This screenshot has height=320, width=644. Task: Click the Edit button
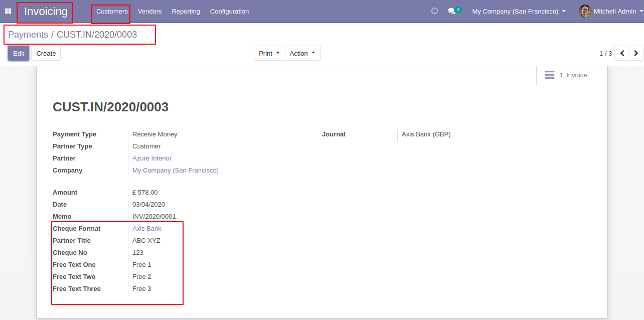coord(19,53)
